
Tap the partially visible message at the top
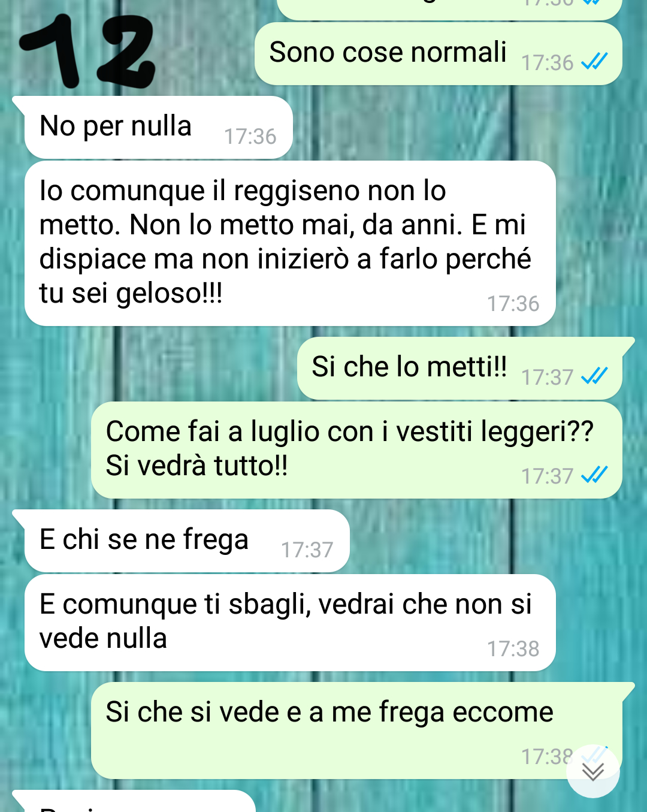tap(449, 9)
